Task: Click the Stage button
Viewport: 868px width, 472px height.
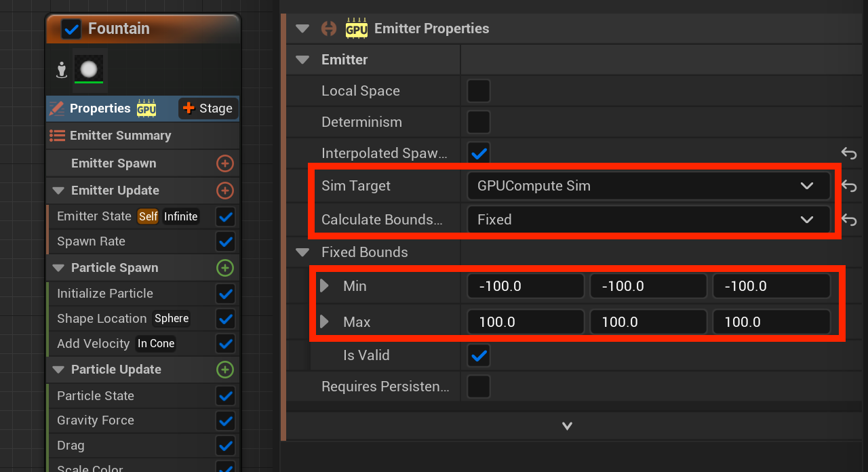Action: 208,109
